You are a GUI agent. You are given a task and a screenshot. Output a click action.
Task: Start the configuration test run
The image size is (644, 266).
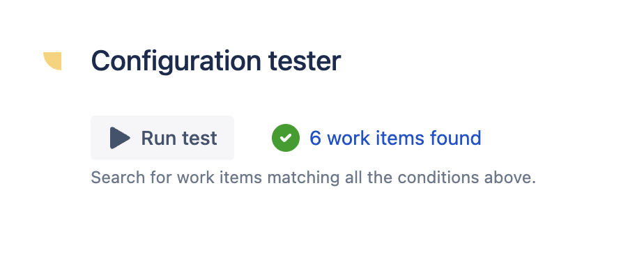click(162, 138)
